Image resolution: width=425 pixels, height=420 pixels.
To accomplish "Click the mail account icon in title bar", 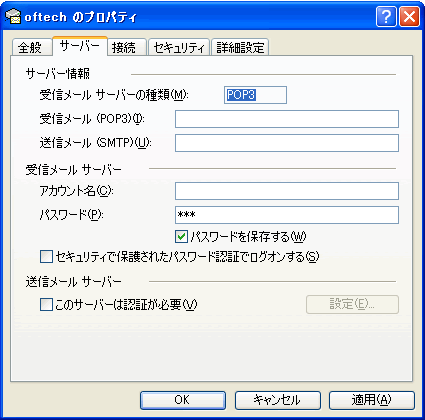I will 13,16.
